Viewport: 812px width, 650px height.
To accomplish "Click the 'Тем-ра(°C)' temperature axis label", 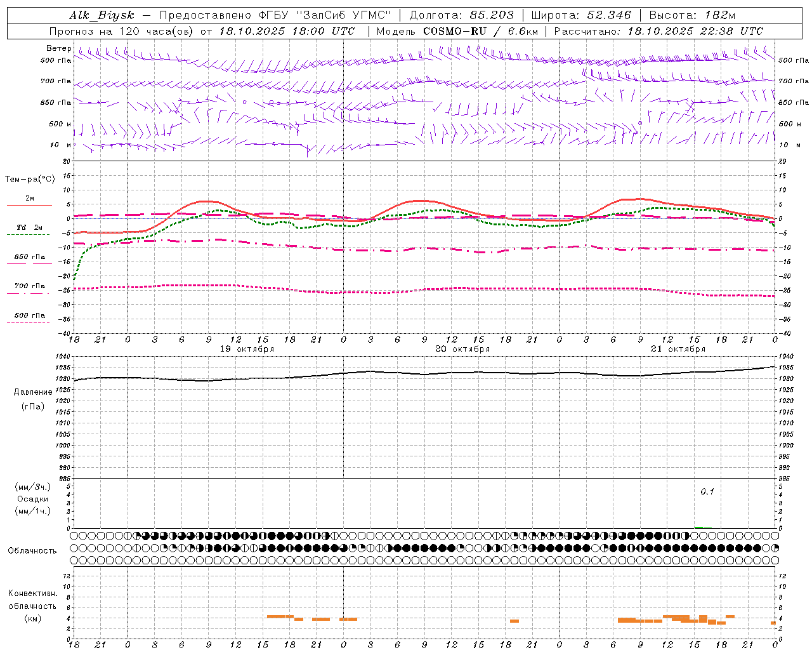I will (30, 180).
